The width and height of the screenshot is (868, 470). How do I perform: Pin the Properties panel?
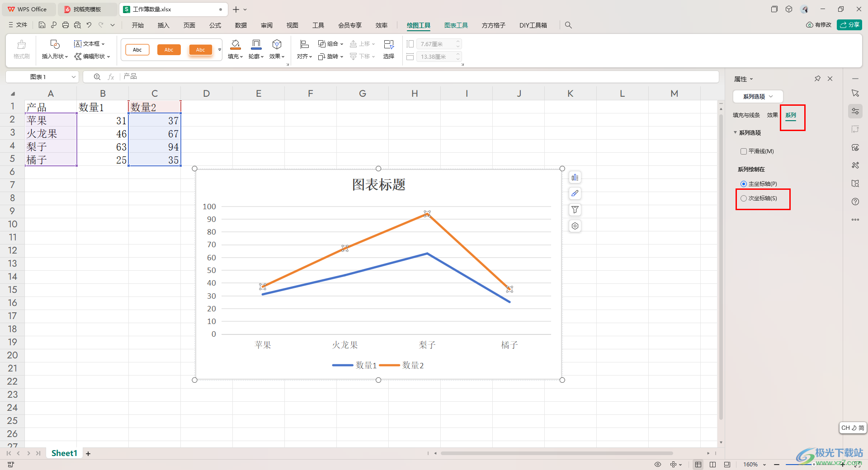coord(817,79)
